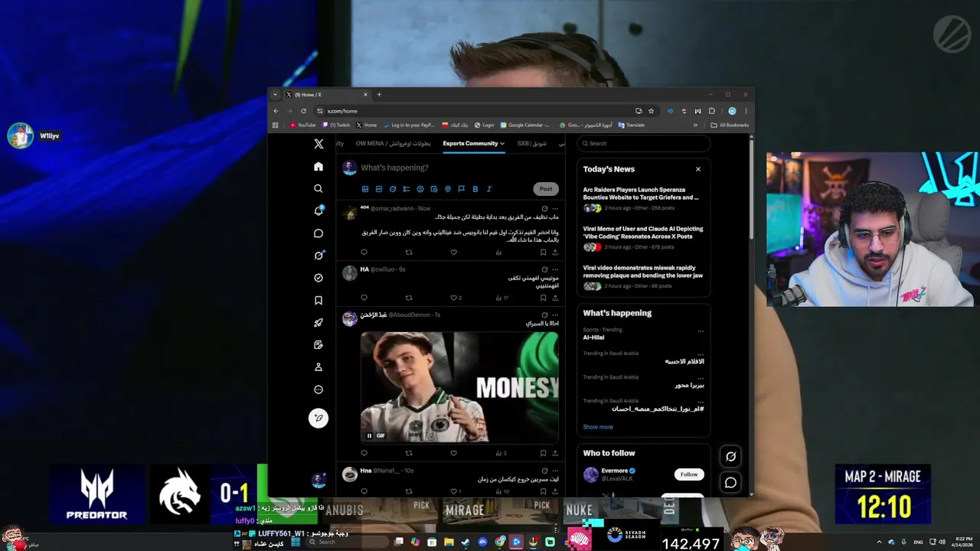Insert emoji in new post
Viewport: 980px width, 551px height.
420,189
